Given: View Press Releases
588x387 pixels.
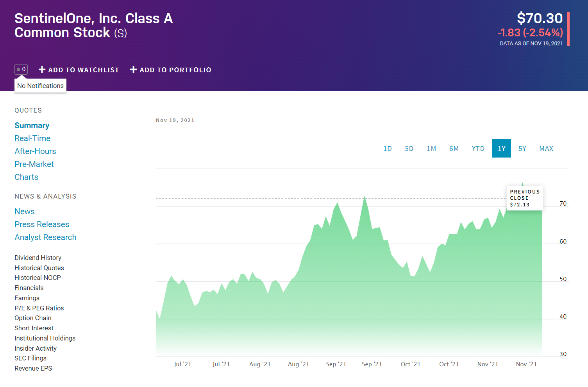Looking at the screenshot, I should point(42,224).
